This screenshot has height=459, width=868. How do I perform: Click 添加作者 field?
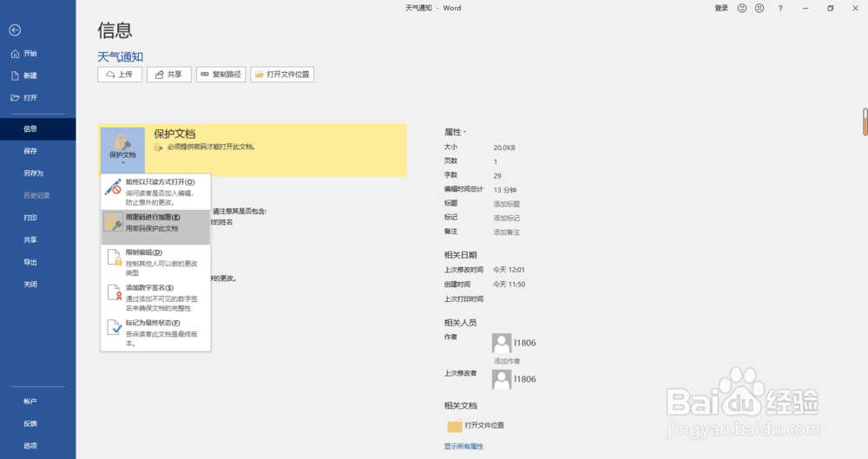coord(507,361)
